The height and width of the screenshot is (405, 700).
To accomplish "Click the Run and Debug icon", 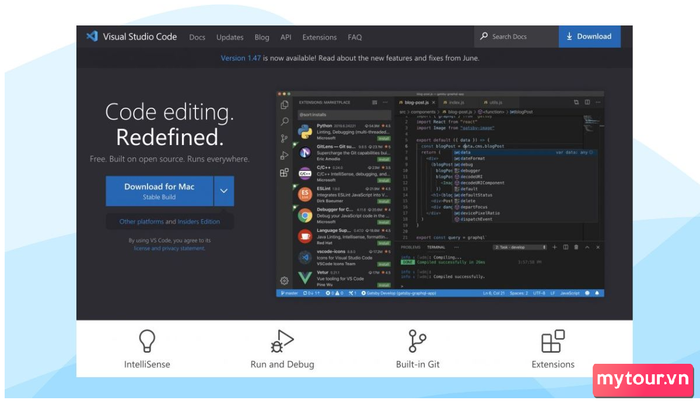I will 282,341.
